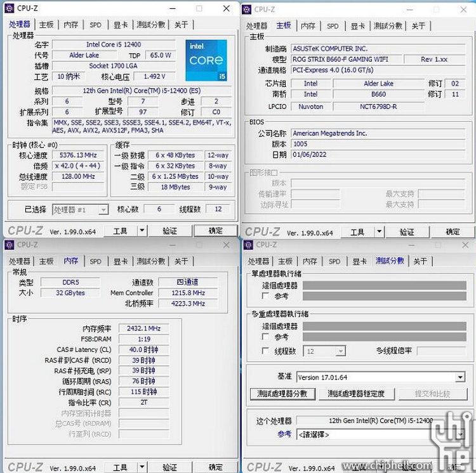The image size is (476, 473).
Task: Click the 名字 field showing Intel Core i5 12400
Action: click(x=114, y=45)
